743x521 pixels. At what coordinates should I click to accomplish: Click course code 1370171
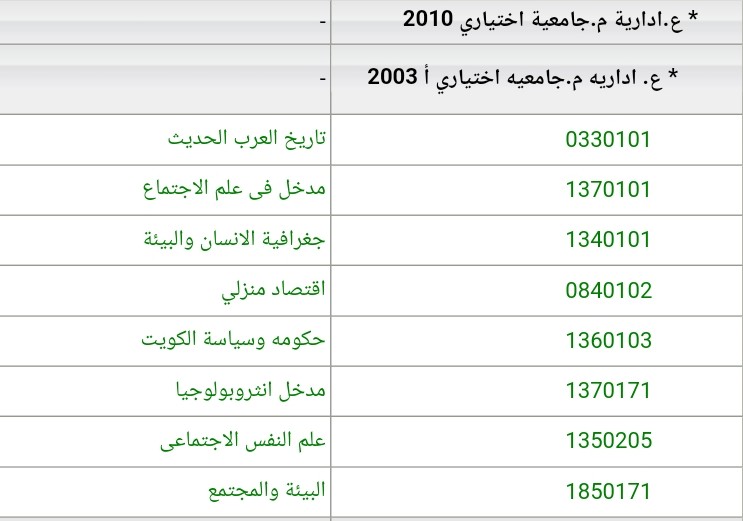click(x=608, y=391)
